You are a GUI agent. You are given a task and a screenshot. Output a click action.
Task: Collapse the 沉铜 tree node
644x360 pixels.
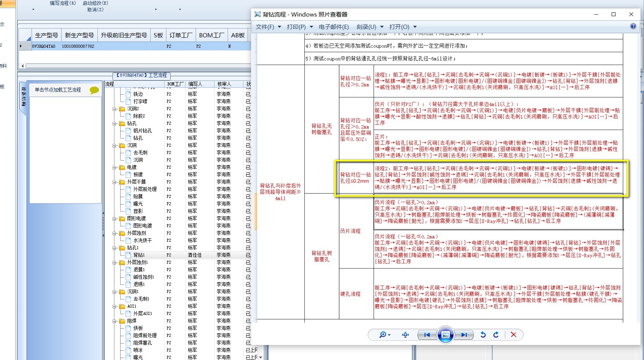[114, 146]
